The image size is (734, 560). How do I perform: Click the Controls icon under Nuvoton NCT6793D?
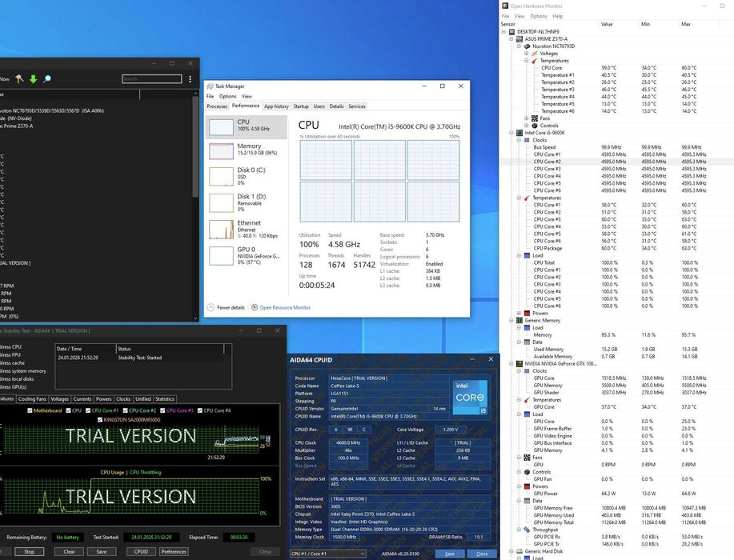535,126
